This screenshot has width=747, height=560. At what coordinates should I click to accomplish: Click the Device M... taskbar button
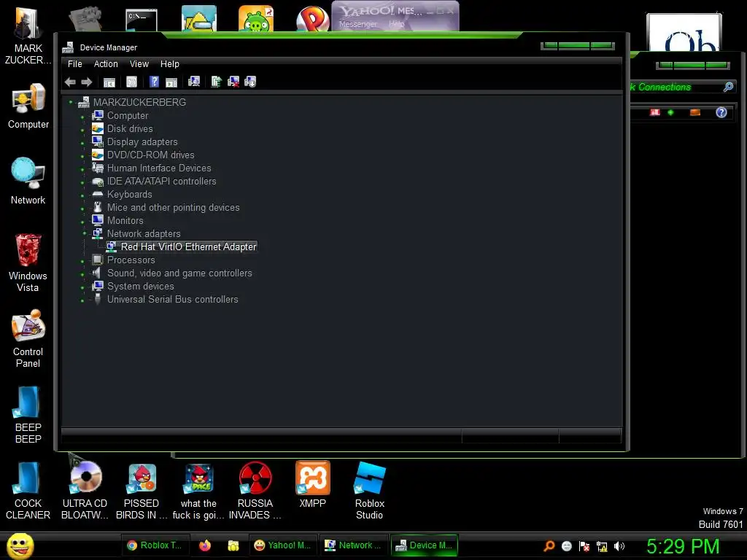(424, 545)
